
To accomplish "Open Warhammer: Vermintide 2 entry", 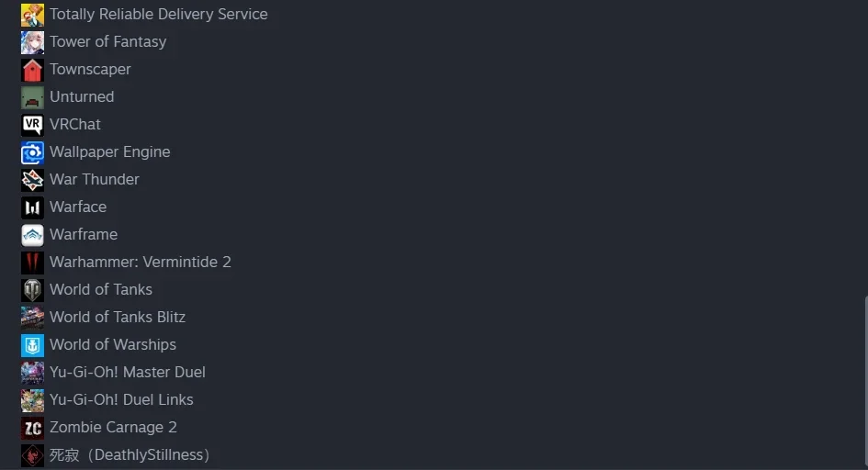I will [x=140, y=263].
